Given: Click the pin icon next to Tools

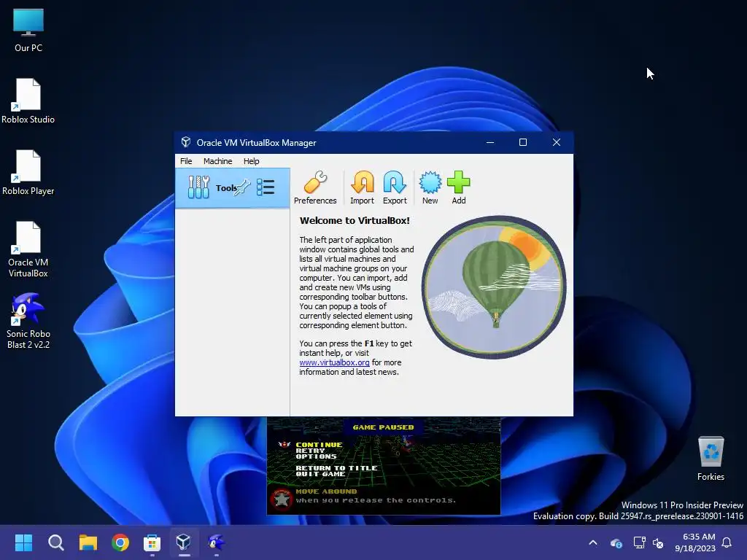Looking at the screenshot, I should [242, 187].
